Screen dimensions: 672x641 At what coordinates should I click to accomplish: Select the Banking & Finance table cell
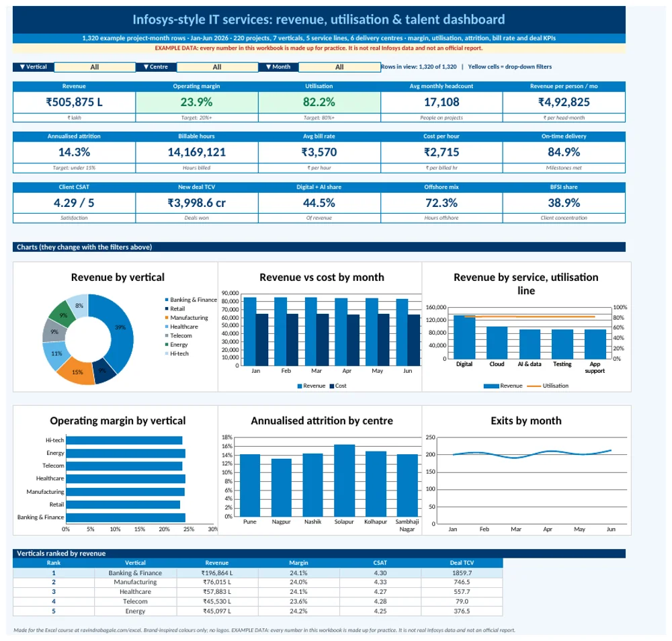136,573
